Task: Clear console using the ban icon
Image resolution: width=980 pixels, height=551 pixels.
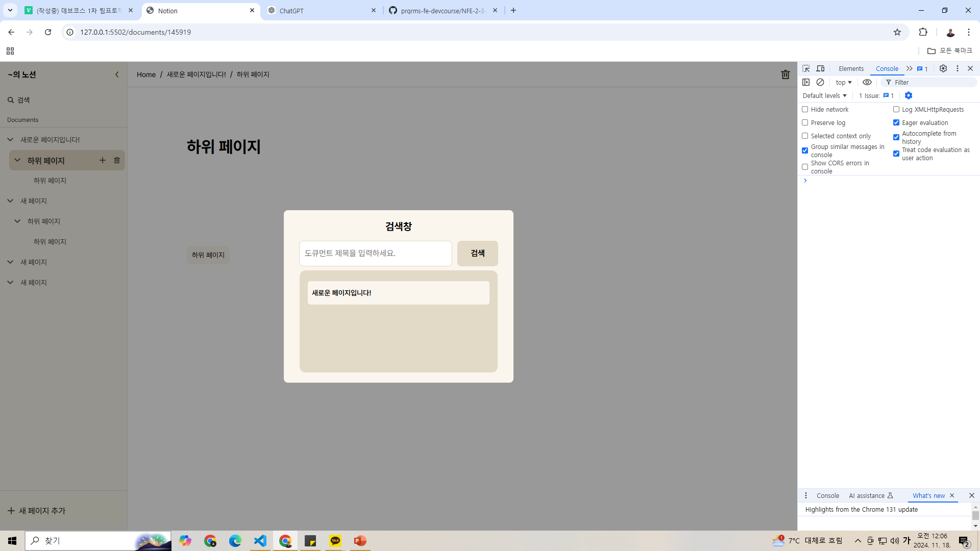Action: (820, 82)
